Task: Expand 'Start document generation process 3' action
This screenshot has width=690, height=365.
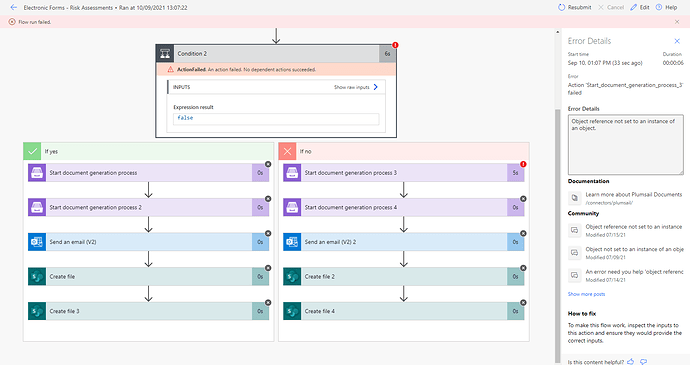Action: (x=404, y=173)
